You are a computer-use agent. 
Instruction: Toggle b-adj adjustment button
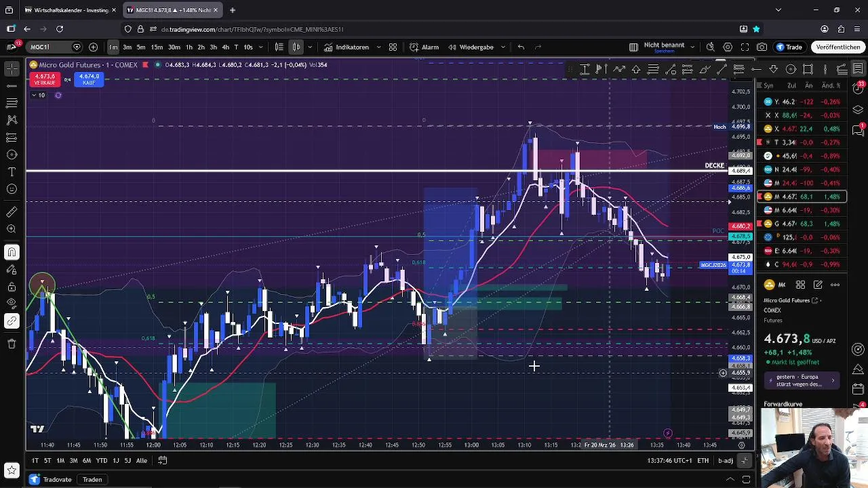[x=726, y=461]
